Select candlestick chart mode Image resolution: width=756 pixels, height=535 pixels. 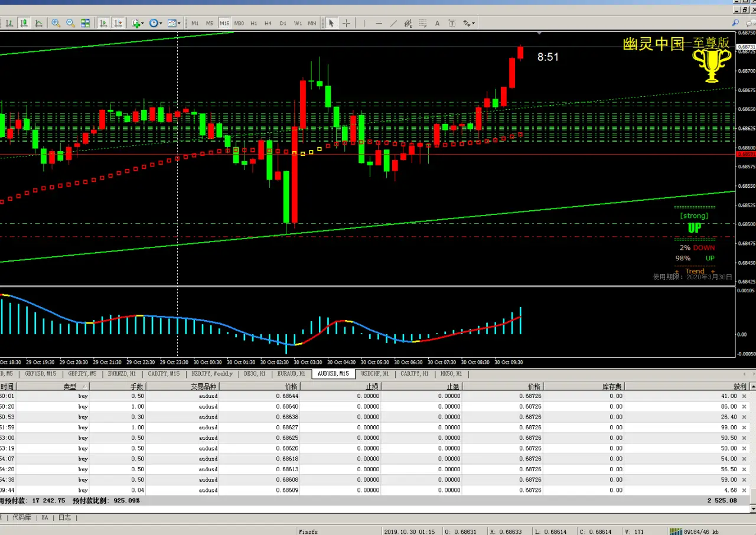[24, 23]
